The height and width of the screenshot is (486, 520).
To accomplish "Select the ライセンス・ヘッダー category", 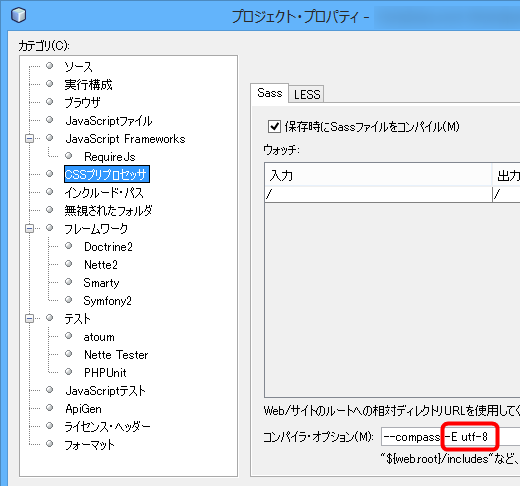I will coord(107,427).
